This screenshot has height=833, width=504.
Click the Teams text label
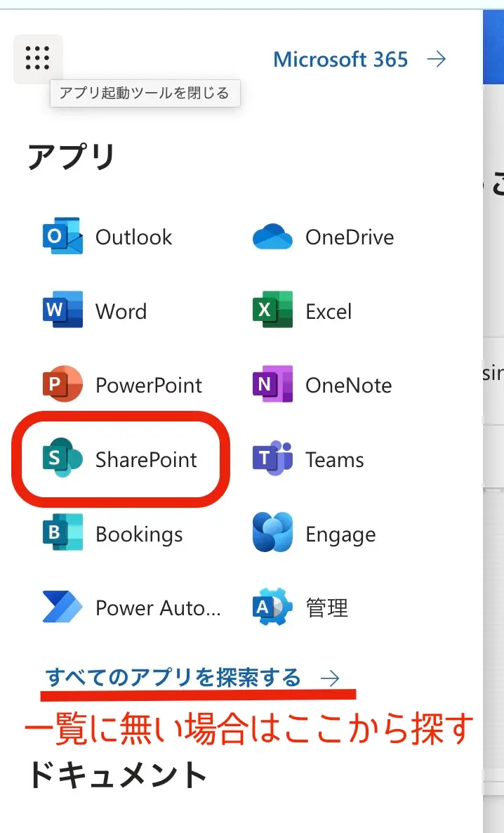pos(334,460)
